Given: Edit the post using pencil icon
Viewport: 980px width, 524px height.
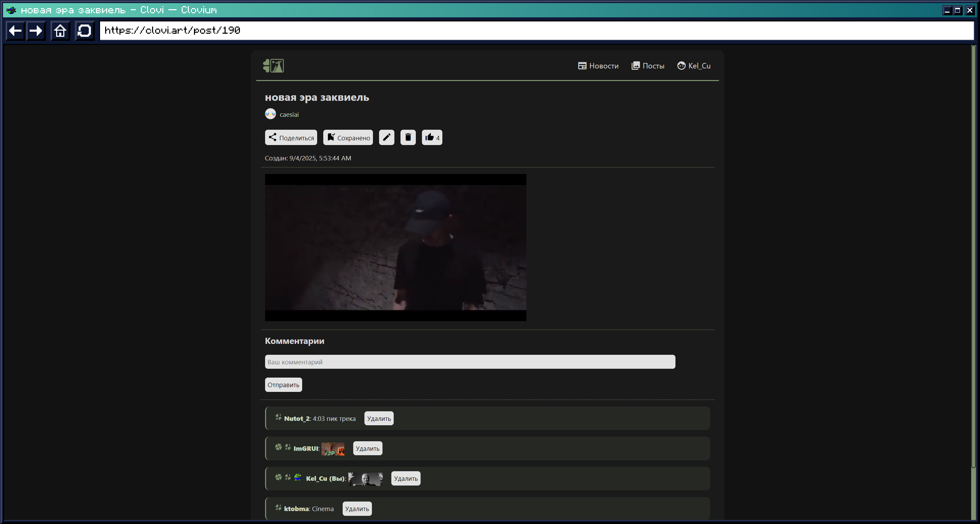Looking at the screenshot, I should point(387,137).
